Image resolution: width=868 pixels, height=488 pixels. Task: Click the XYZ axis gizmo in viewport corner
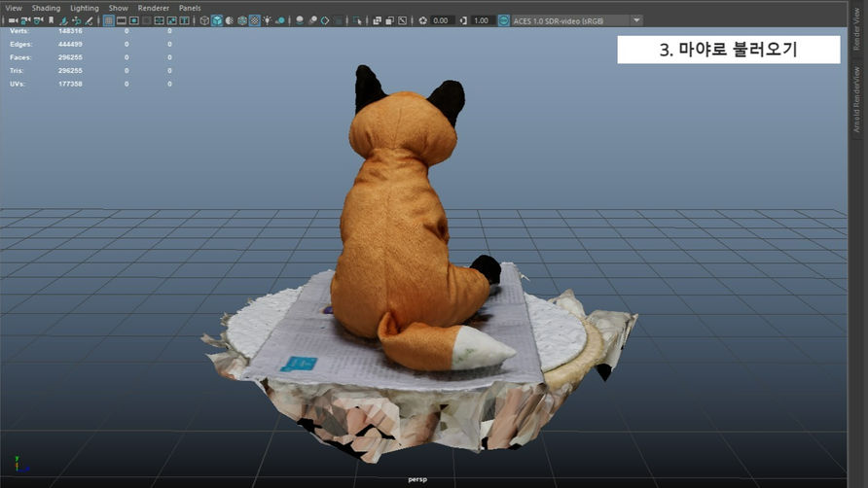point(21,465)
